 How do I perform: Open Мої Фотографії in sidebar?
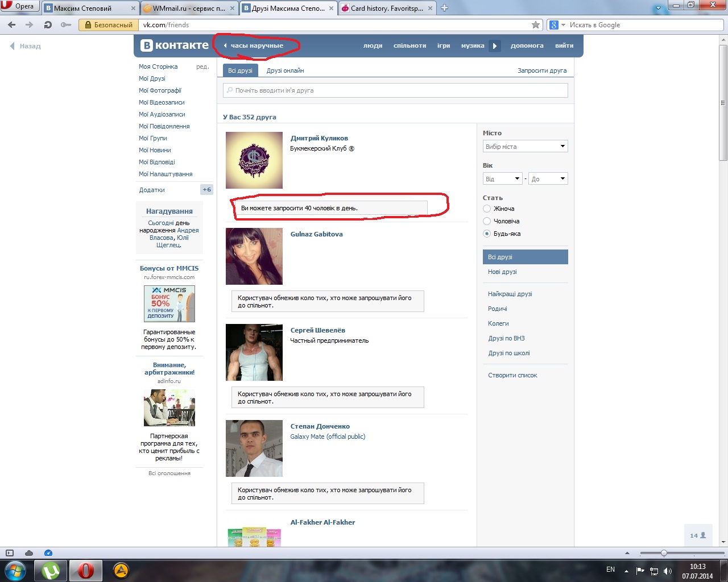click(160, 90)
